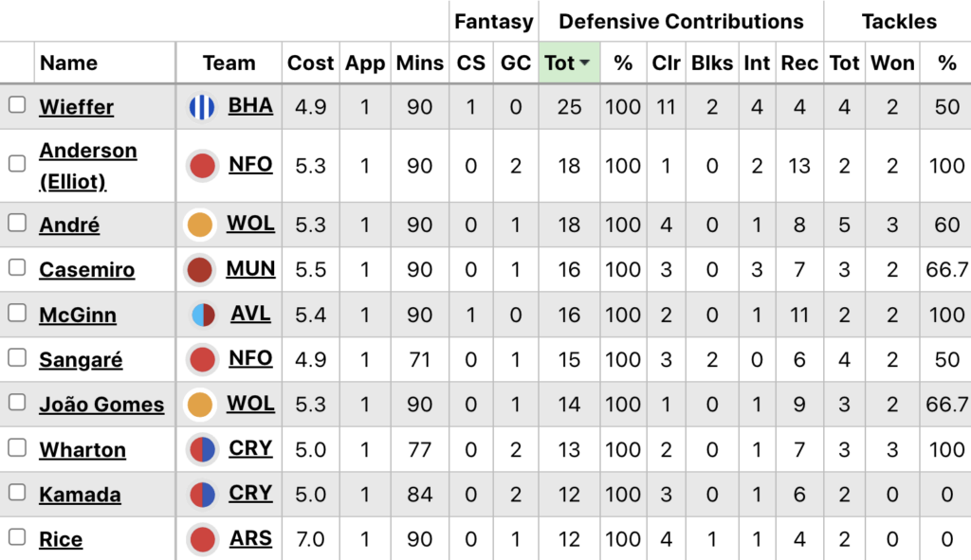Image resolution: width=971 pixels, height=560 pixels.
Task: Click the BHA team badge icon
Action: click(x=202, y=107)
